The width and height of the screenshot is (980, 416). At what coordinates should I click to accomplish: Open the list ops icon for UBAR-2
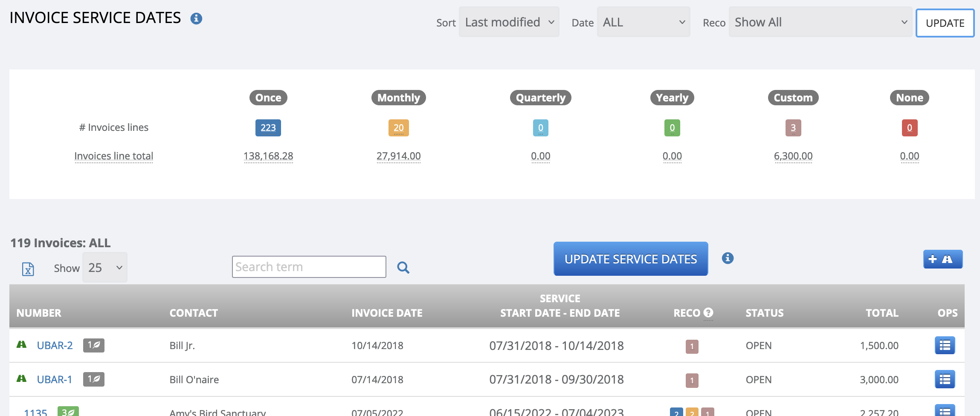[x=945, y=345]
